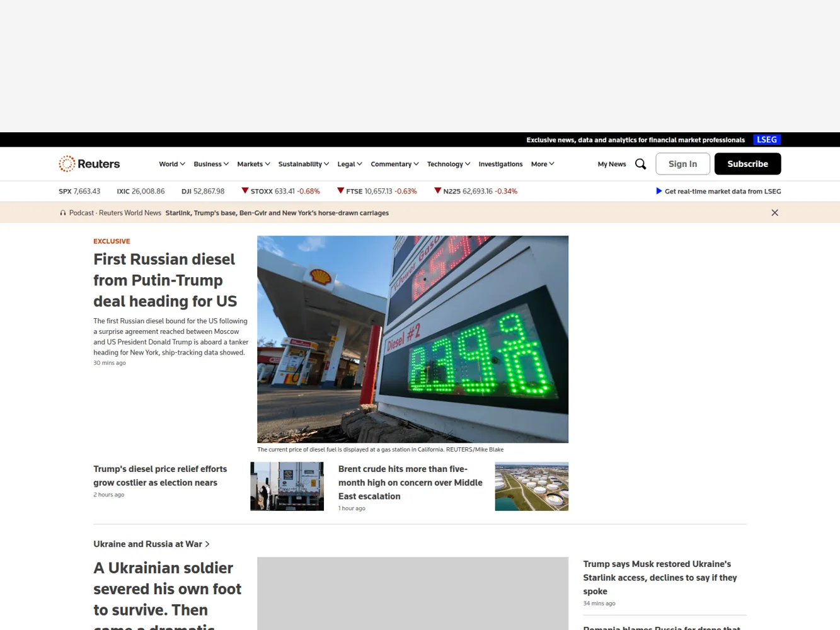Open Trump says Musk restored Starlink article
The width and height of the screenshot is (840, 630).
click(660, 577)
